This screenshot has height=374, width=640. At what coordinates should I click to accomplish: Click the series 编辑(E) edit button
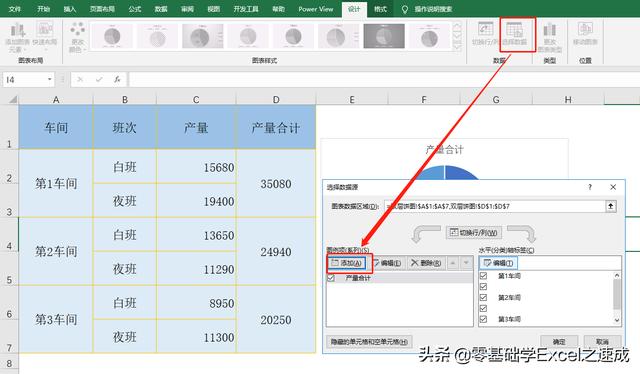(x=388, y=263)
